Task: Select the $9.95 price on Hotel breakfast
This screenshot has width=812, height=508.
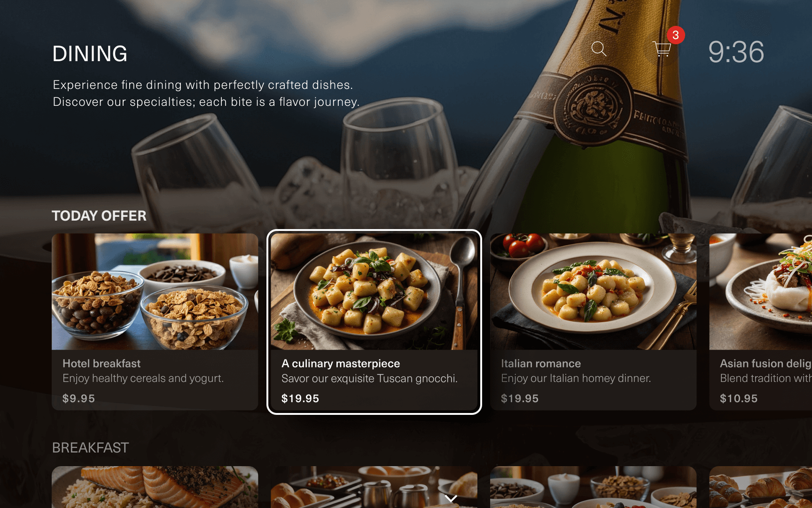Action: 78,398
